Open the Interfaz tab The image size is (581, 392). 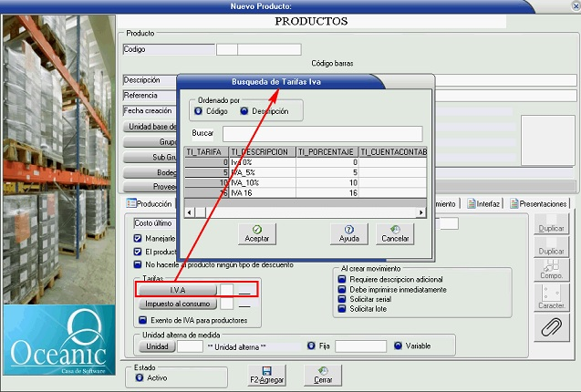[483, 204]
